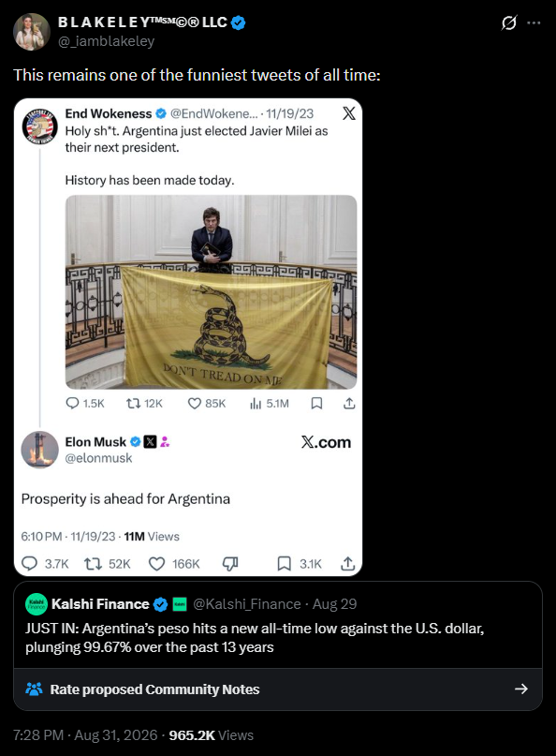Expand Community Notes with the arrow
Screen dimensions: 556x756
coord(521,689)
